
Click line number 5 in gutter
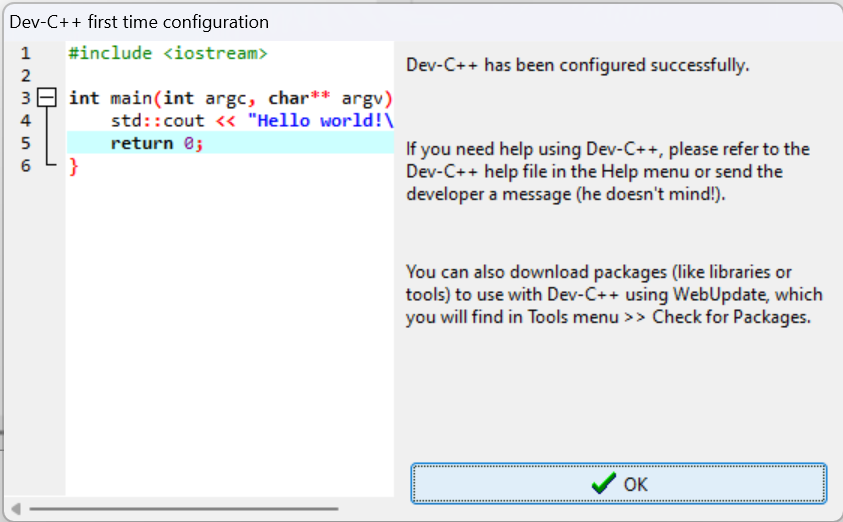point(26,144)
